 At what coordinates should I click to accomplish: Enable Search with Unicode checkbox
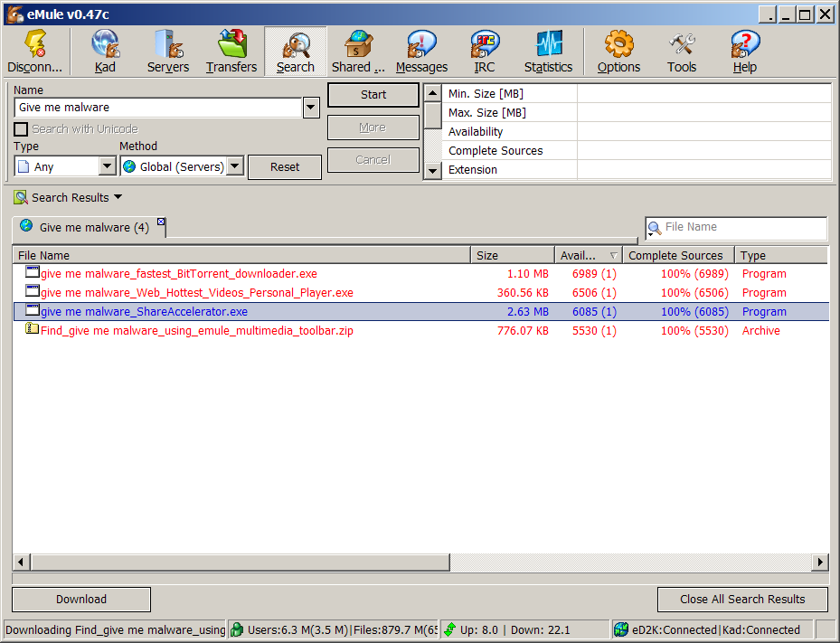pos(21,129)
